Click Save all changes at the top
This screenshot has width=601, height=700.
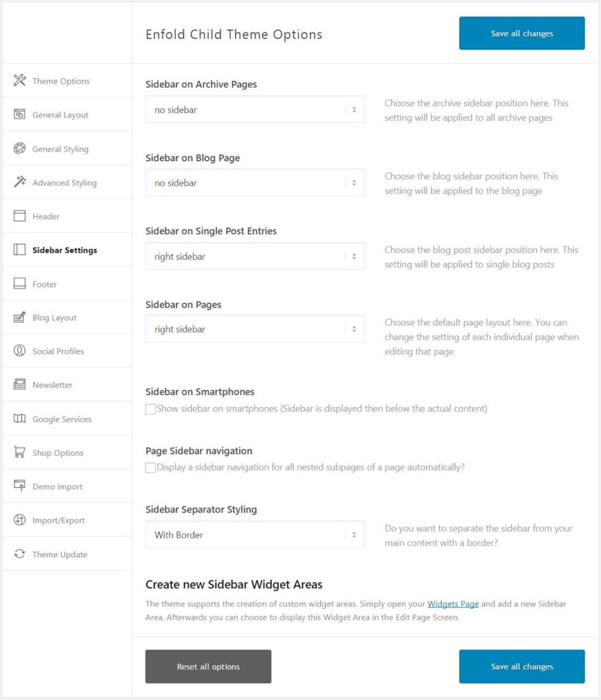pyautogui.click(x=521, y=33)
